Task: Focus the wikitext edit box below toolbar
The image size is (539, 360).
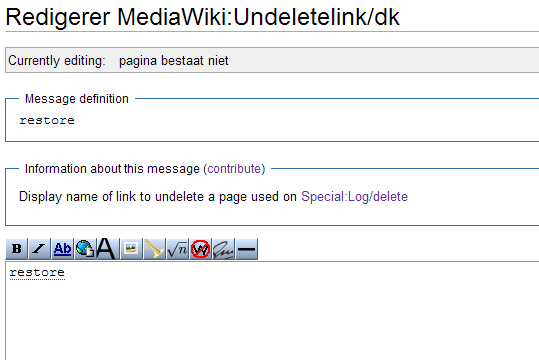Action: coord(272,310)
